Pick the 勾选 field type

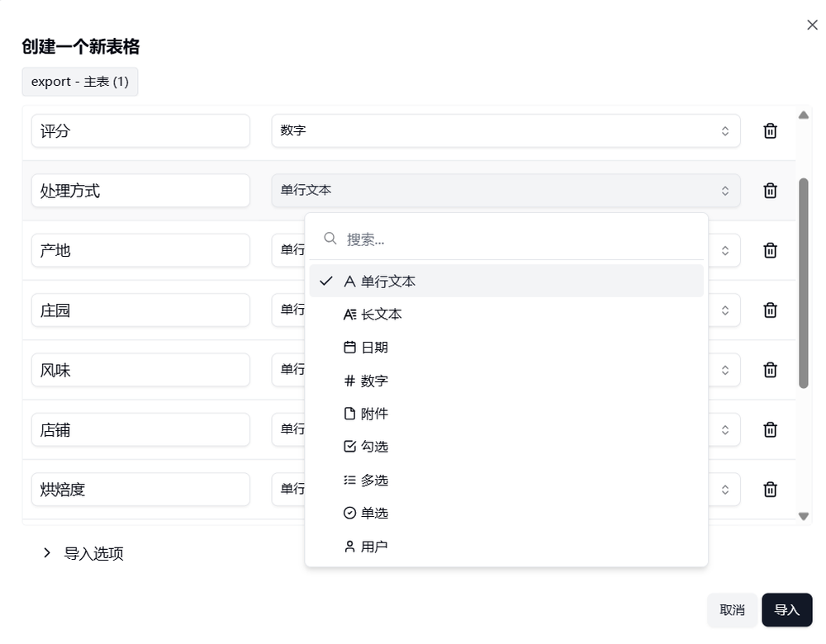click(x=506, y=447)
